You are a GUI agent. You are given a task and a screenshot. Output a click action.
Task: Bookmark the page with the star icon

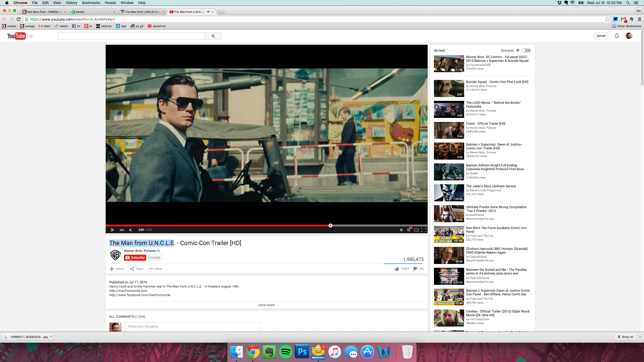point(607,19)
